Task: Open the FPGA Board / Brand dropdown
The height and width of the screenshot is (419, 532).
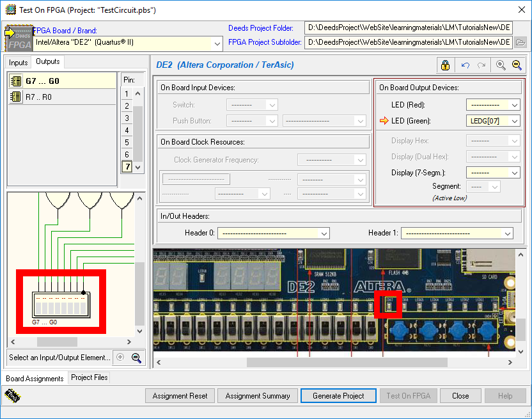Action: click(x=217, y=43)
